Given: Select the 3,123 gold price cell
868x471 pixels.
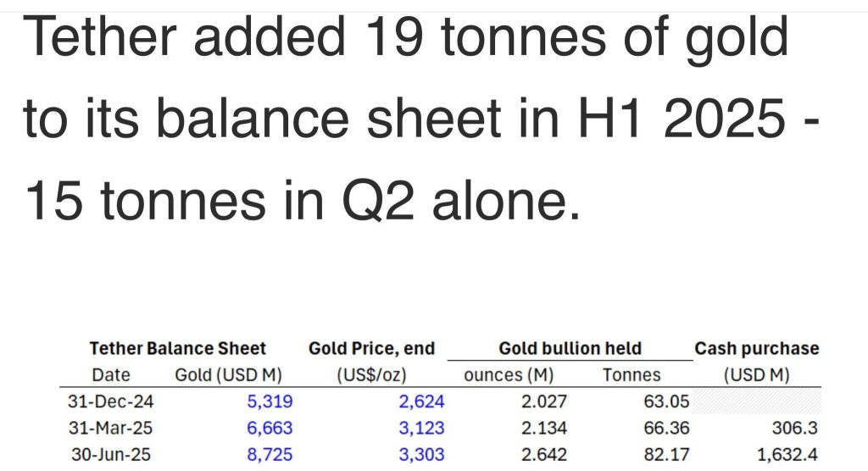Looking at the screenshot, I should tap(420, 429).
